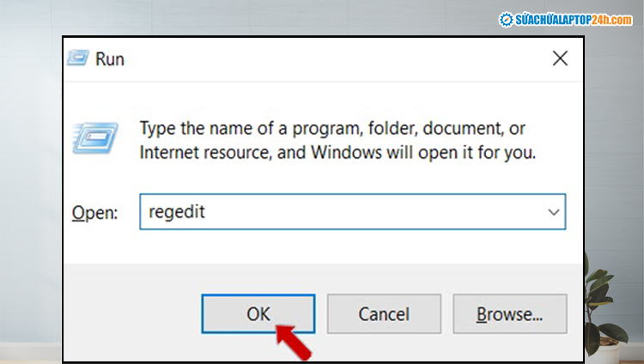Click the blank wall background above the dialog
Viewport: 644px width, 364px height.
coord(258,17)
